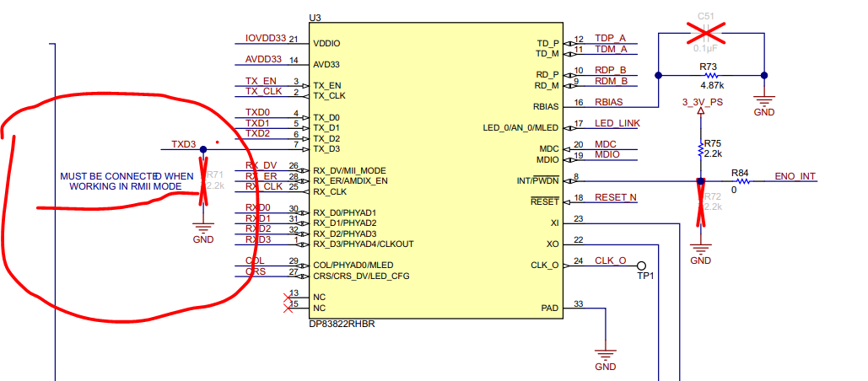The width and height of the screenshot is (868, 381).
Task: Select the MDC net label
Action: pos(606,144)
